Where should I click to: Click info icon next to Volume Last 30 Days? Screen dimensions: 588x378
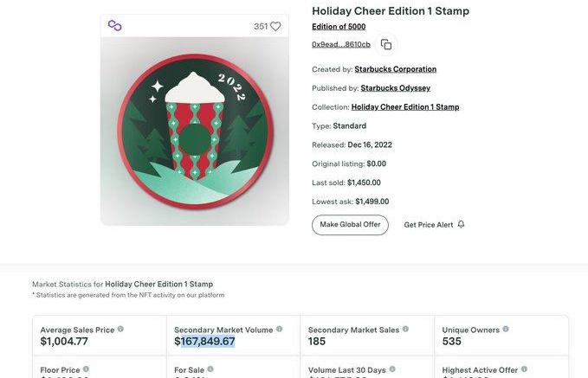coord(392,369)
